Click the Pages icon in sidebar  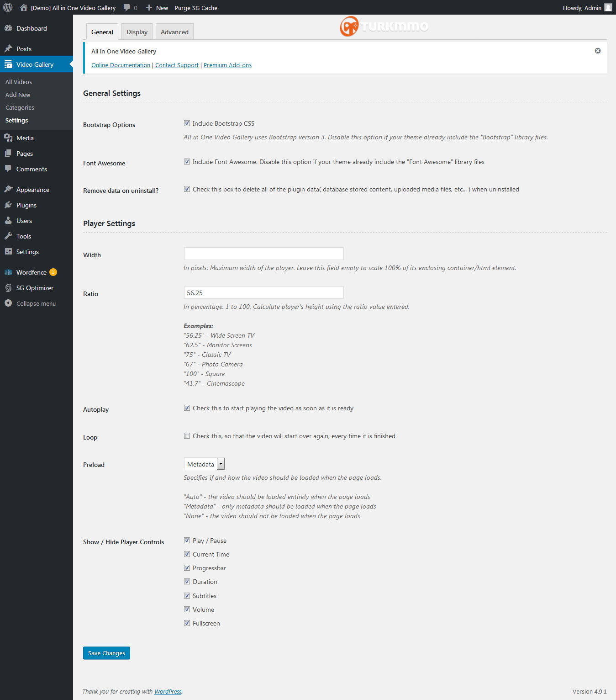8,153
